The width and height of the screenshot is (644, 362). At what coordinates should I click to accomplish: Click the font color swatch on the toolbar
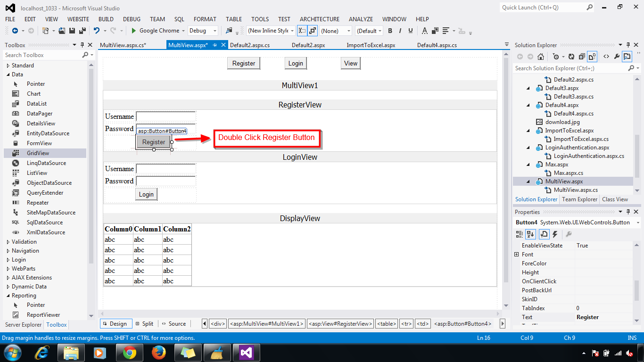[x=425, y=31]
